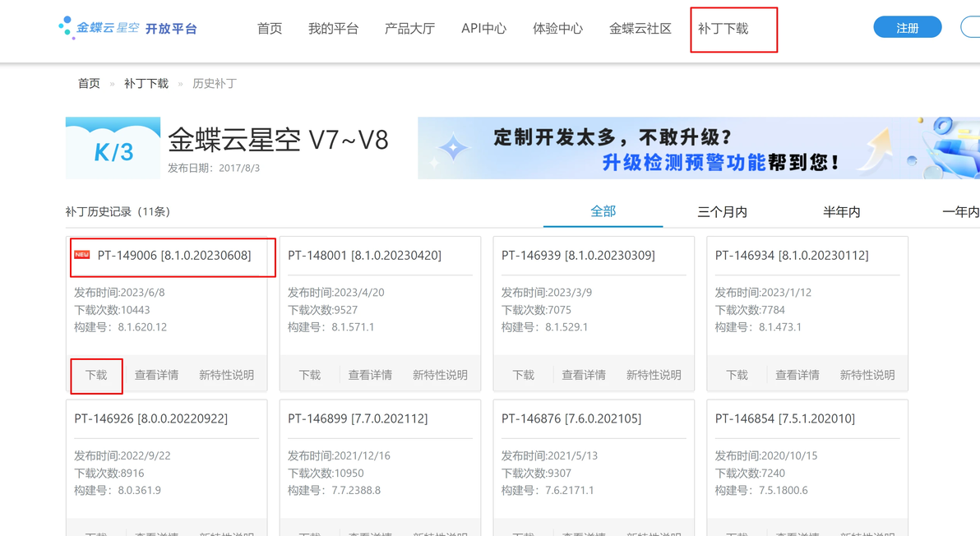980x536 pixels.
Task: Open 新特性说明 for PT-146934
Action: point(867,375)
